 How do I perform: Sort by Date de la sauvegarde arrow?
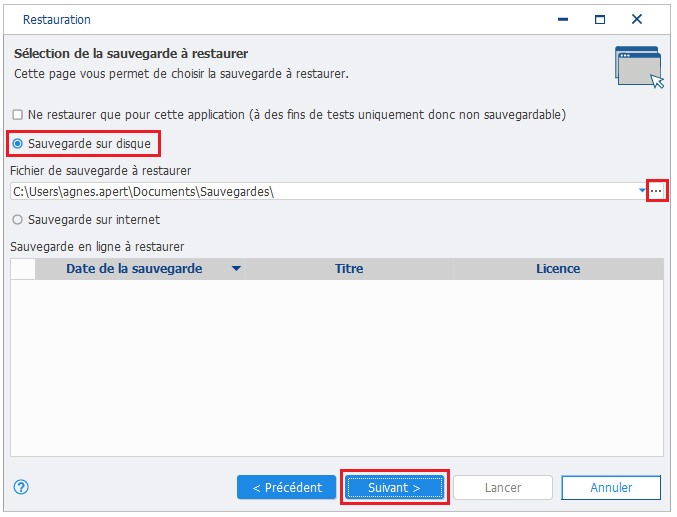coord(236,269)
